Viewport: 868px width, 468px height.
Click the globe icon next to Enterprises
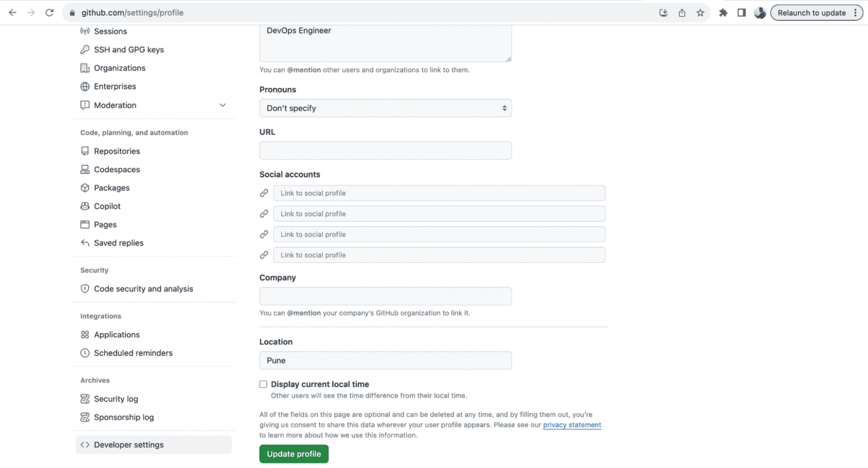(x=85, y=86)
